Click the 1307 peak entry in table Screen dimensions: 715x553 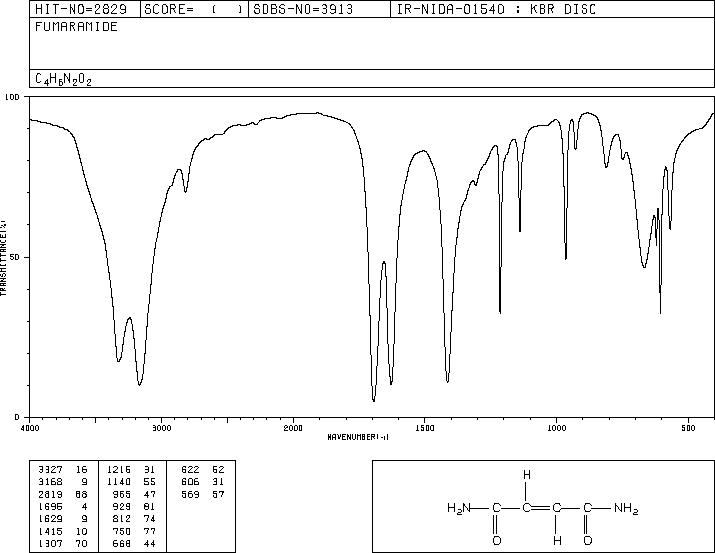click(51, 544)
